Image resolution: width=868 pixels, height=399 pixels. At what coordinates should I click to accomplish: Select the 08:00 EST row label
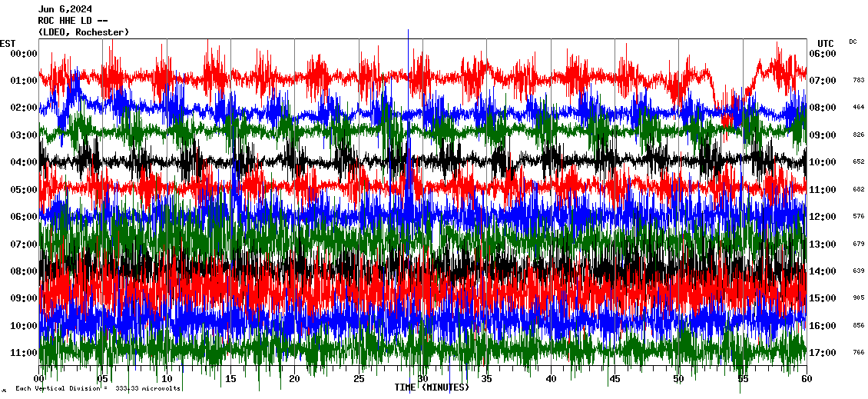[24, 271]
